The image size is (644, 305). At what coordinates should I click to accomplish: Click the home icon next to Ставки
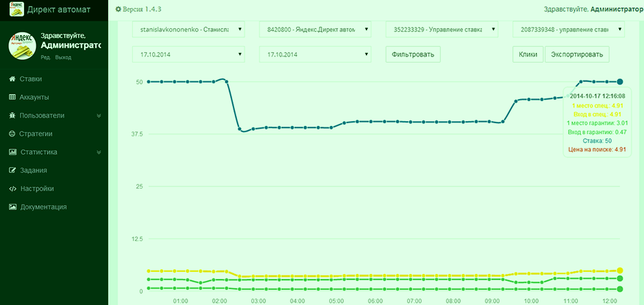[x=12, y=79]
